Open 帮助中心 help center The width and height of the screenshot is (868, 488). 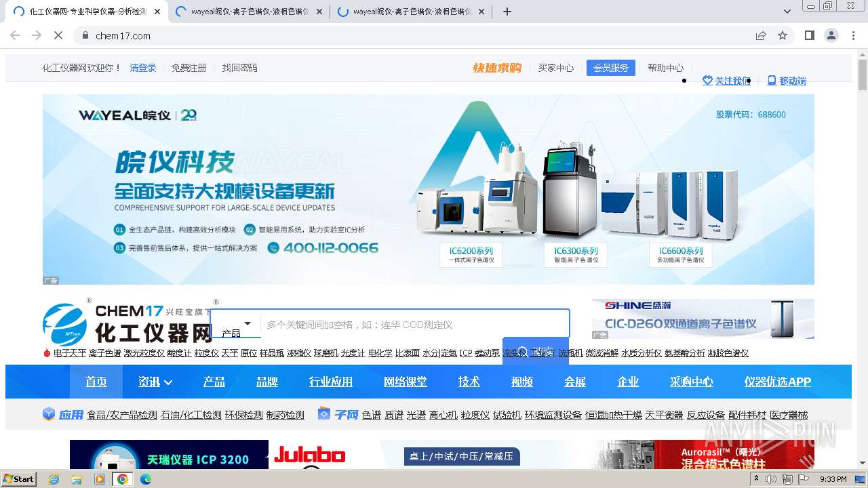(665, 68)
